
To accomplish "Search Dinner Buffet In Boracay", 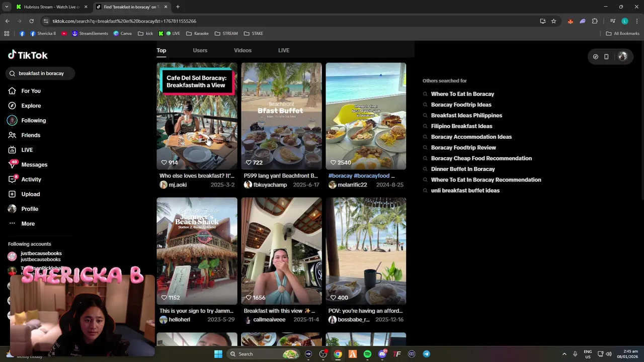I will click(463, 169).
